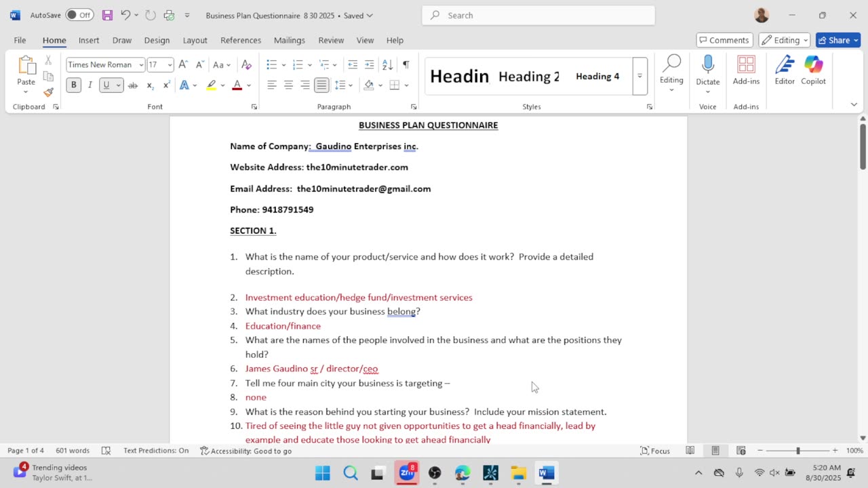868x488 pixels.
Task: Open the Comments button
Action: coord(724,40)
